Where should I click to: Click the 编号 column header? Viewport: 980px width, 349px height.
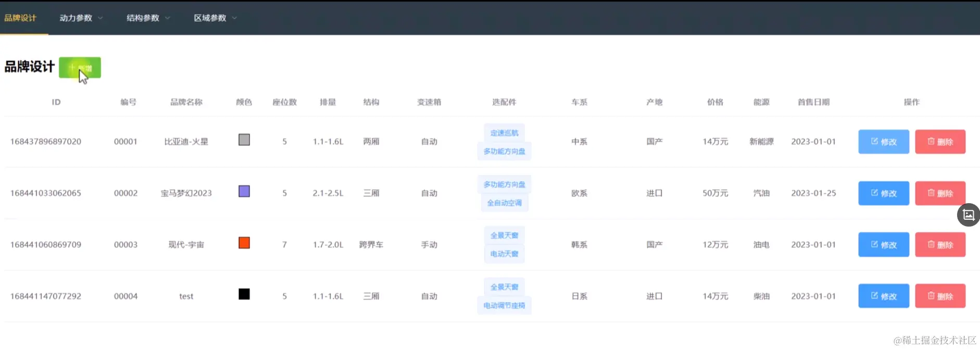128,102
